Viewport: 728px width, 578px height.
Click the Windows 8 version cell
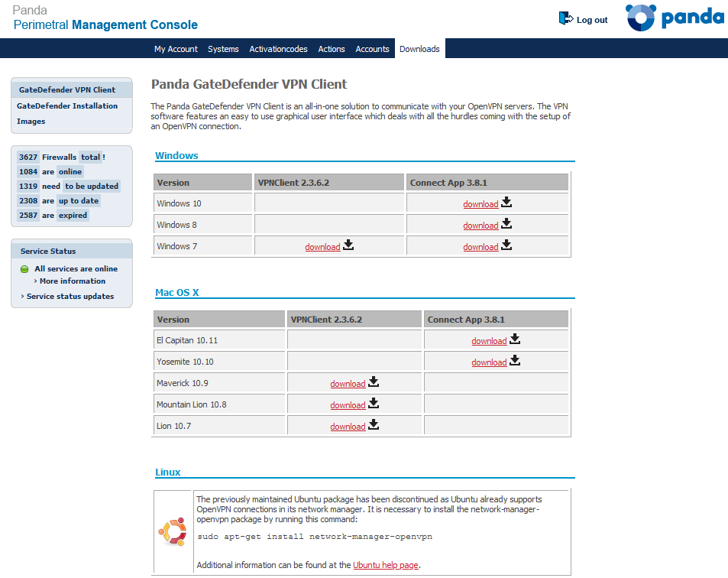[x=203, y=225]
